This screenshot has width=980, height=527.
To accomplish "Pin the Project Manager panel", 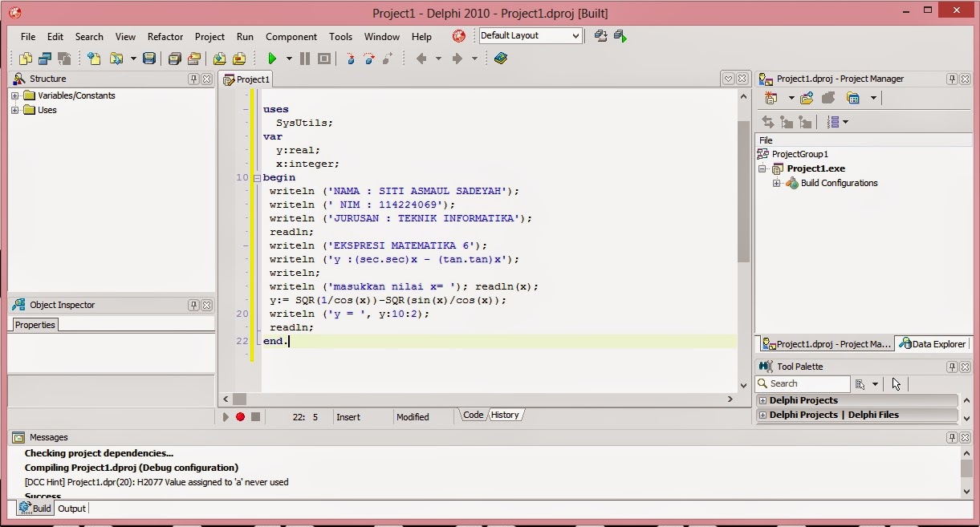I will 952,79.
